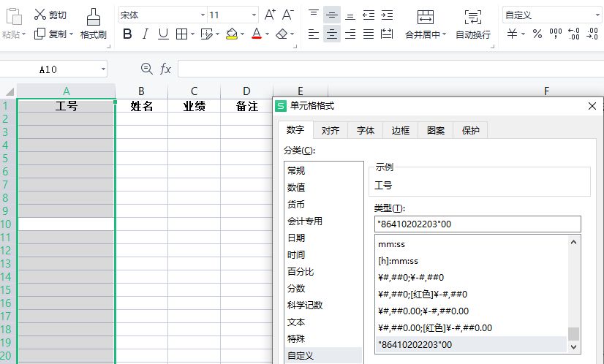The width and height of the screenshot is (604, 364).
Task: Toggle Auto Wrap (自动换行)
Action: coord(473,25)
